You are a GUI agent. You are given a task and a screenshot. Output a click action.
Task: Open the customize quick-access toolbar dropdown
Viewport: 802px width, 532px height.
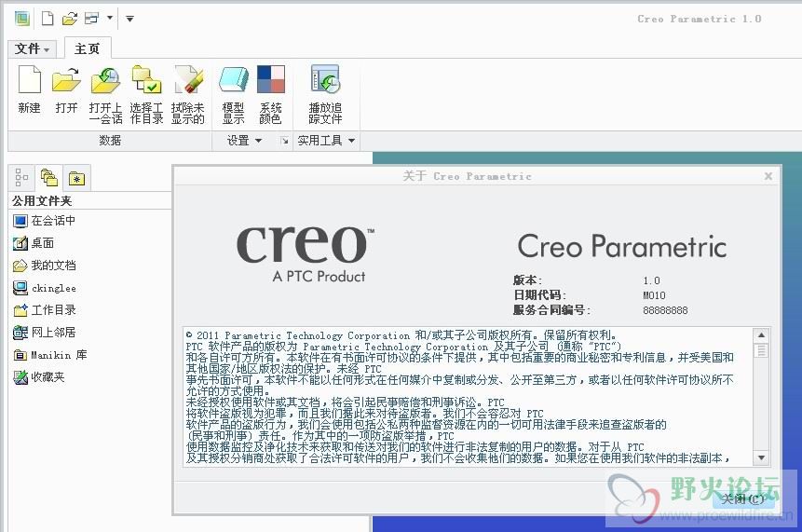tap(129, 19)
